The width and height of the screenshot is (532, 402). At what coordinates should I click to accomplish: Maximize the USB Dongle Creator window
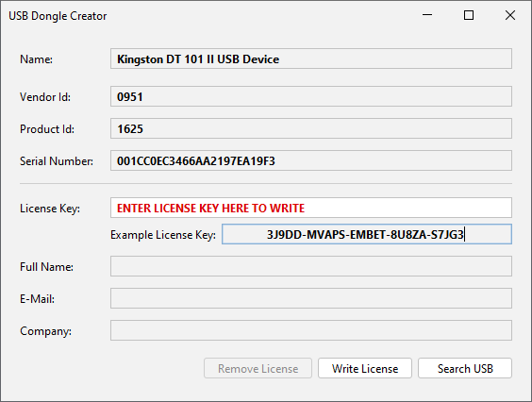pos(469,15)
